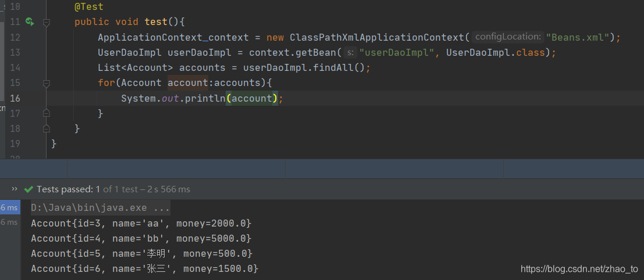Collapse the test() method fold marker
644x280 pixels.
(x=47, y=23)
